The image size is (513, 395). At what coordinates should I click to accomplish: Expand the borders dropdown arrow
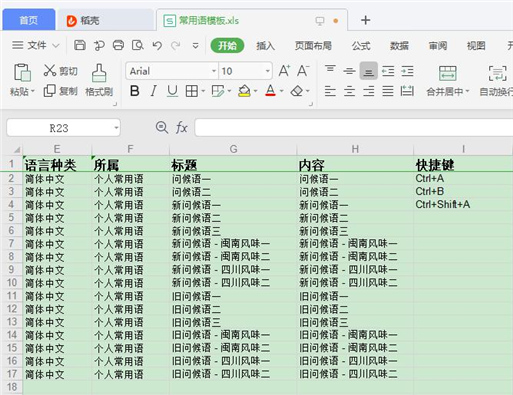(x=203, y=91)
